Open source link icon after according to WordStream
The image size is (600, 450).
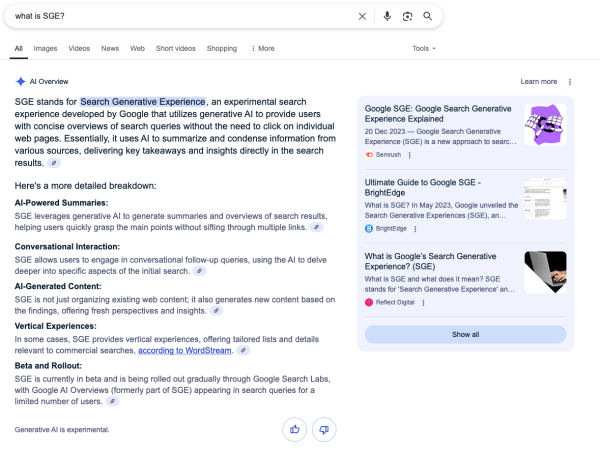coord(243,351)
